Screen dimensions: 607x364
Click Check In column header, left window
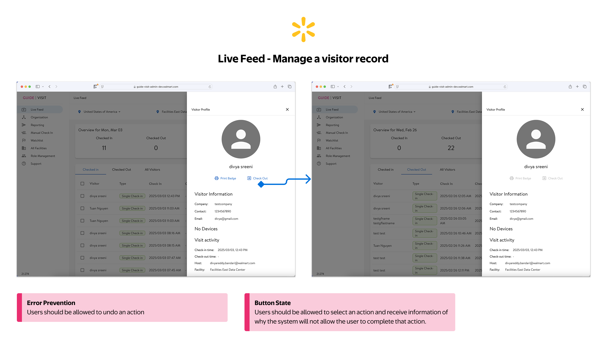[x=155, y=184]
